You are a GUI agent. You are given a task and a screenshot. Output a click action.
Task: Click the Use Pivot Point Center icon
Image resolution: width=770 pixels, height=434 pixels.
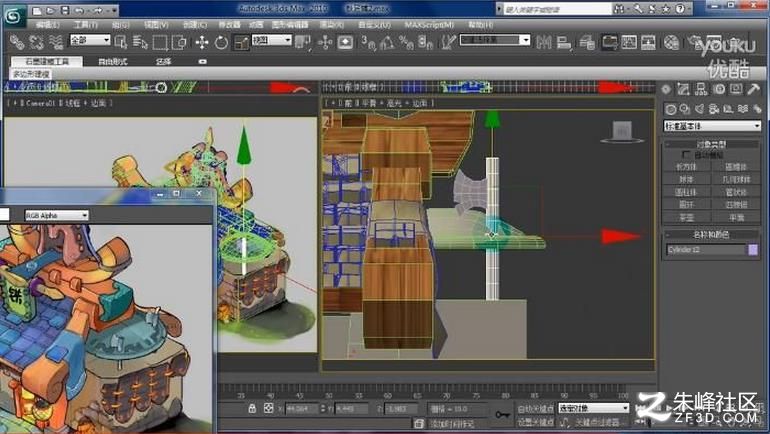click(303, 43)
